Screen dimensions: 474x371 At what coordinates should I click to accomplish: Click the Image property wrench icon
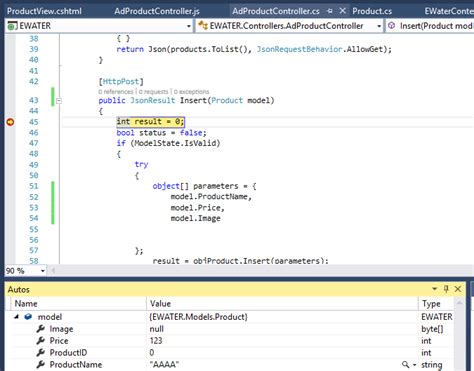41,329
